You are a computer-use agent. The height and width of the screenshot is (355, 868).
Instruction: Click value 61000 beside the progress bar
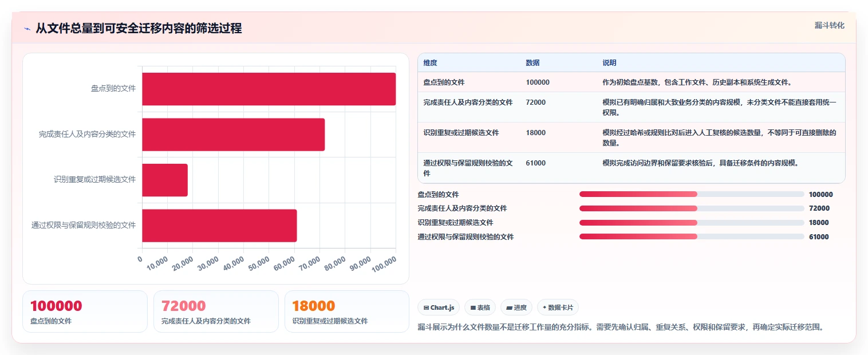[x=819, y=237]
